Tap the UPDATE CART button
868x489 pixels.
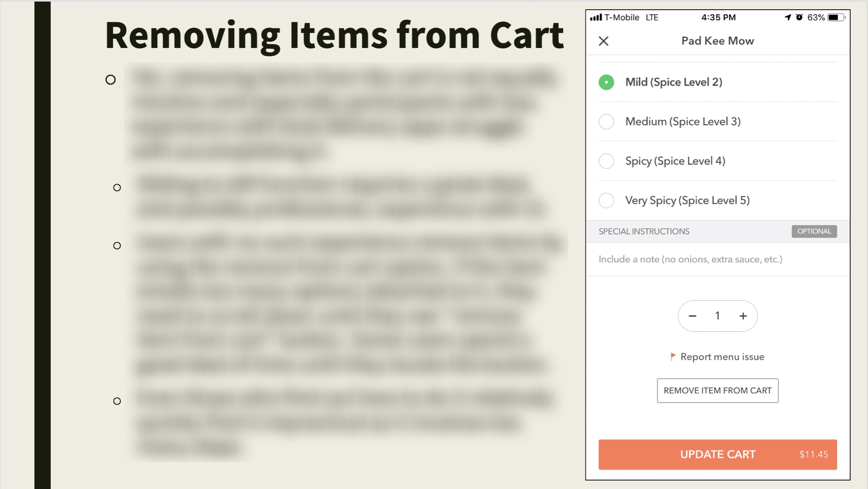click(x=718, y=455)
